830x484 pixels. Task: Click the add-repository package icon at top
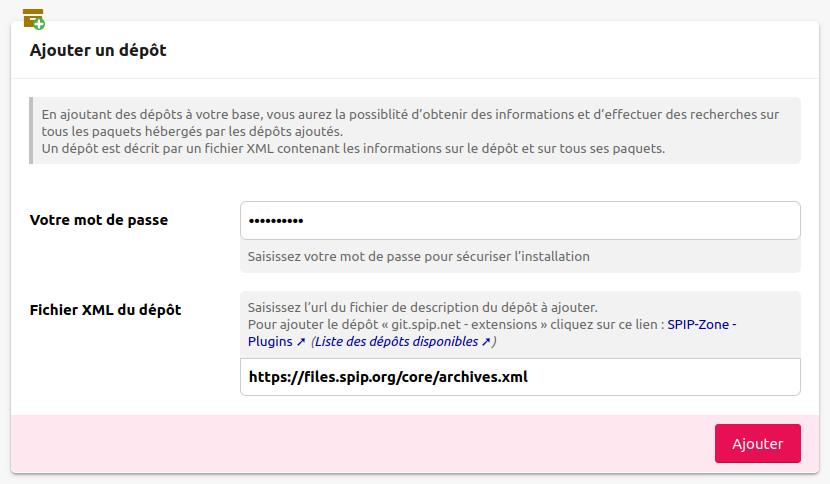tap(33, 17)
